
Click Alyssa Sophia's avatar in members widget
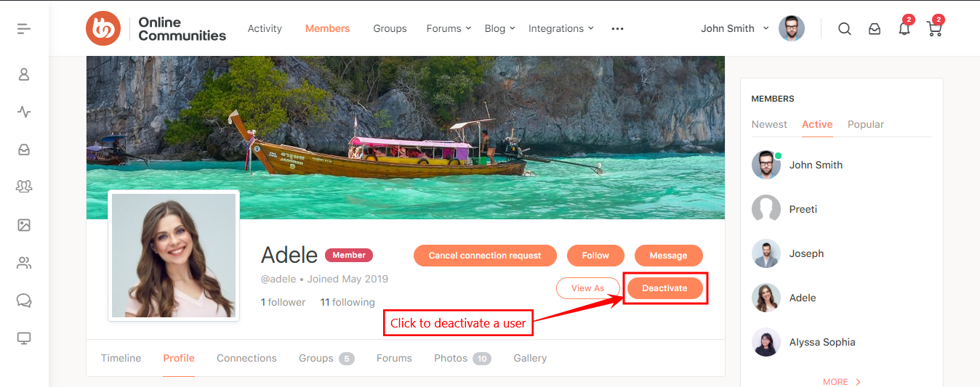[766, 342]
